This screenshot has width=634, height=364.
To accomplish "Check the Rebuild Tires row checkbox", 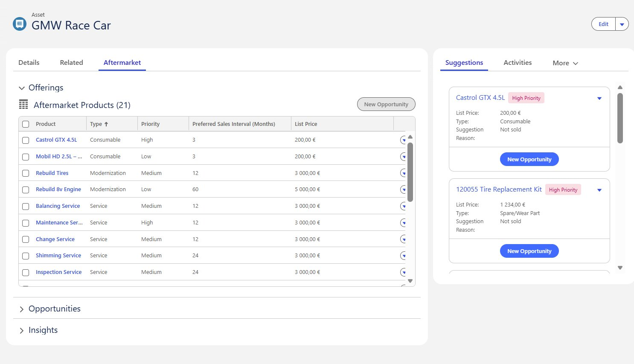I will [26, 173].
